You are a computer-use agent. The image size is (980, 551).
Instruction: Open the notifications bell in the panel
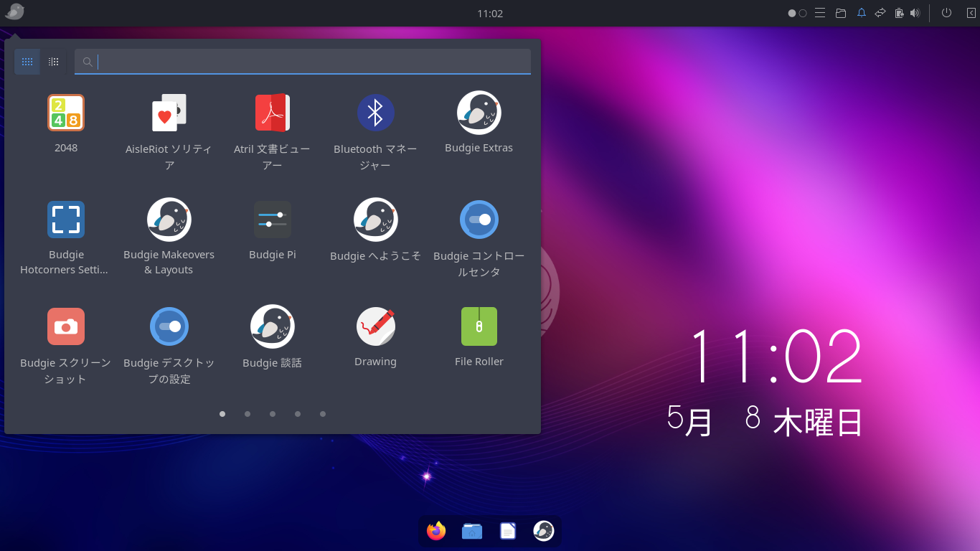862,13
